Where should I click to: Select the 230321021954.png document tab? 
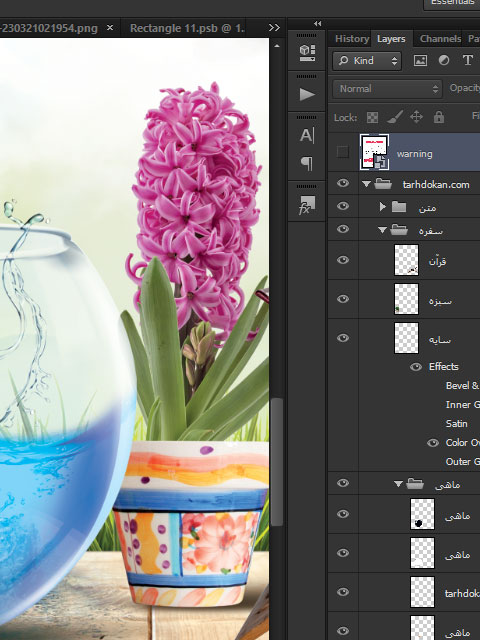click(49, 28)
